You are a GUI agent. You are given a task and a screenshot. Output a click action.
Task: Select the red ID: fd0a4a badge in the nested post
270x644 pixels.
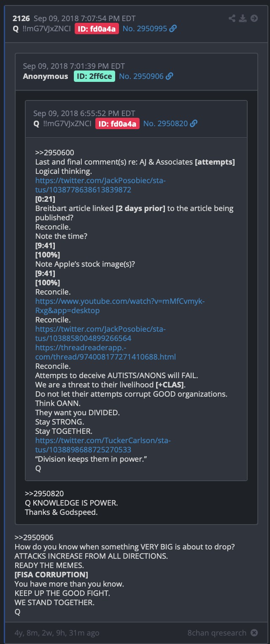117,124
